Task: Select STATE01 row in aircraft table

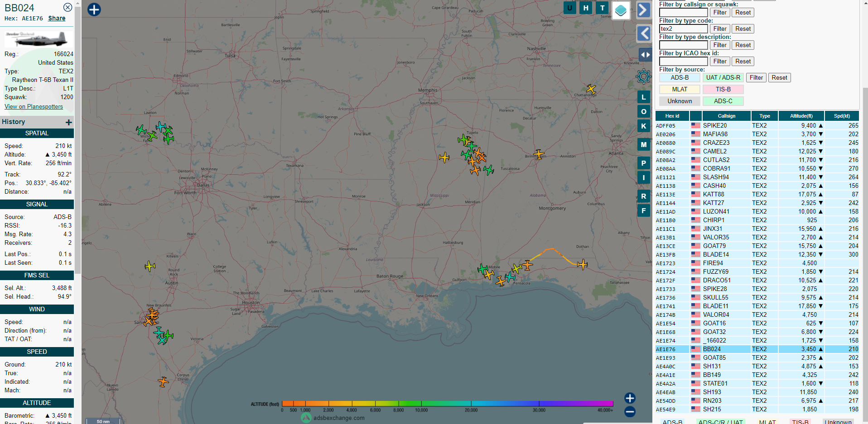Action: tap(757, 384)
